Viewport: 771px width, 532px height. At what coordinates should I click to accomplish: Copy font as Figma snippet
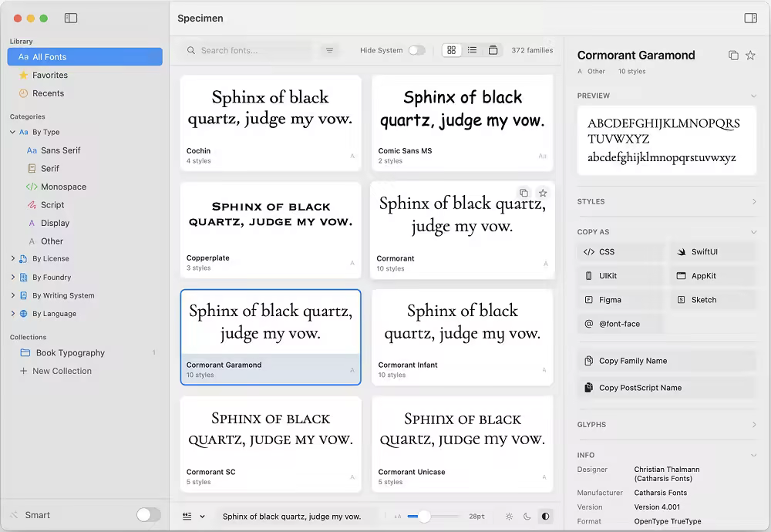coord(621,299)
